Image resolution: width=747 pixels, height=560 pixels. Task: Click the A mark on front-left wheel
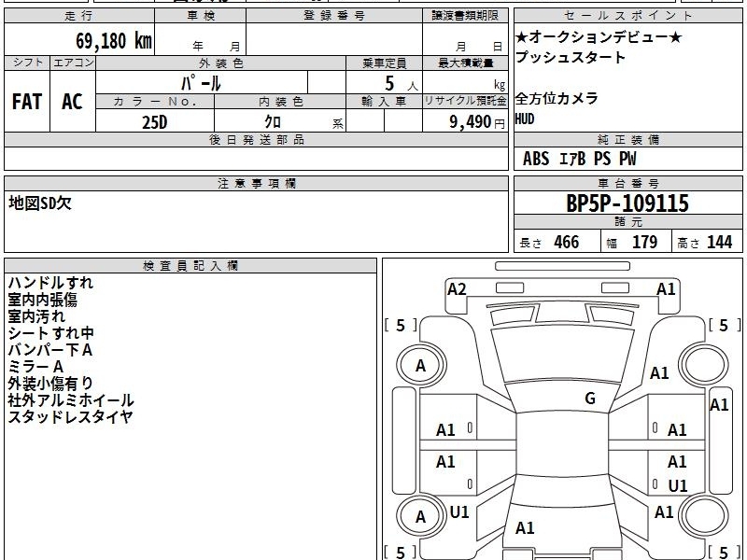click(x=420, y=366)
